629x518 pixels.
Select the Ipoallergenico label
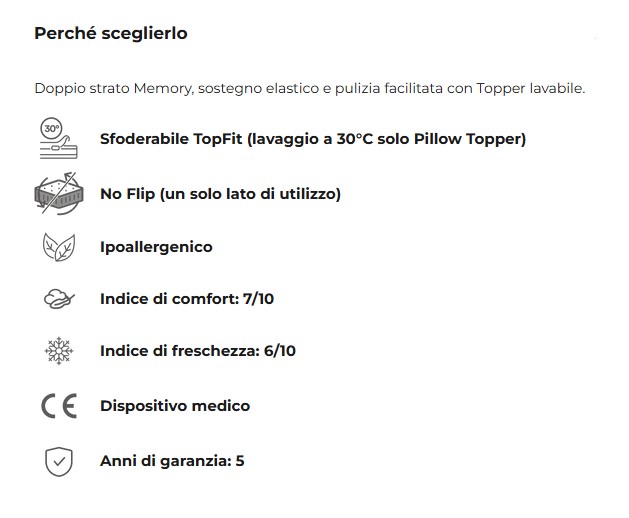click(156, 247)
